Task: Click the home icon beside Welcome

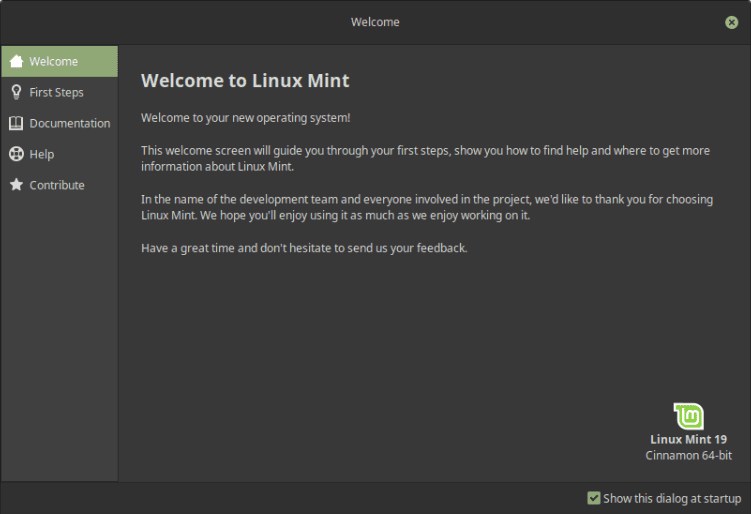Action: click(x=16, y=61)
